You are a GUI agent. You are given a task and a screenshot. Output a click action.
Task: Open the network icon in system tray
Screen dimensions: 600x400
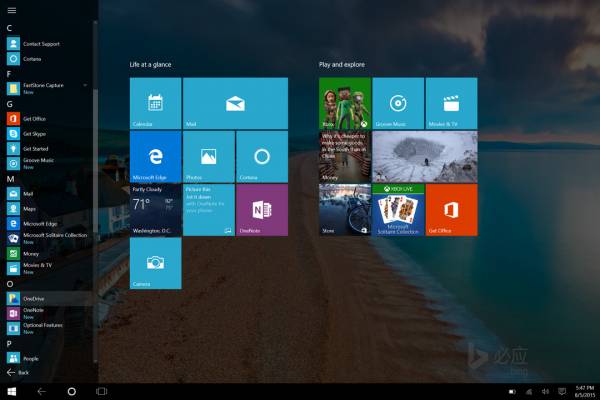pyautogui.click(x=529, y=392)
